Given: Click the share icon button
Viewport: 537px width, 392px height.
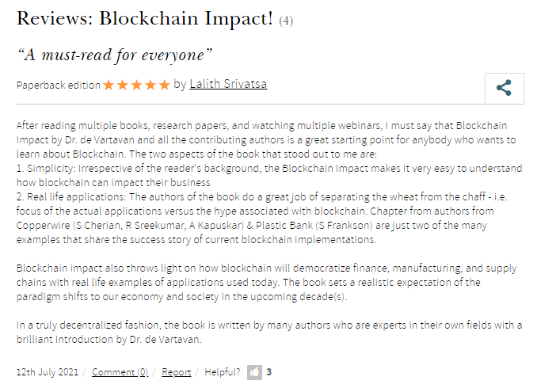Looking at the screenshot, I should click(x=504, y=88).
